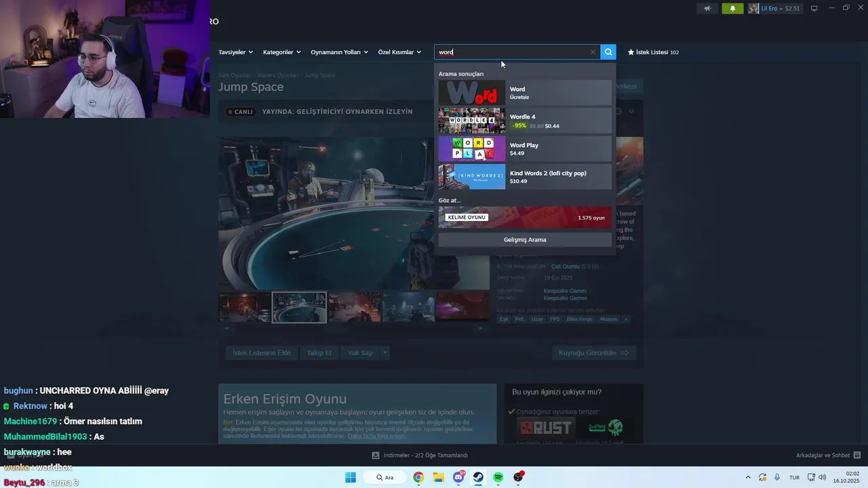The image size is (868, 488).
Task: Open File Explorer from the taskbar
Action: 438,477
